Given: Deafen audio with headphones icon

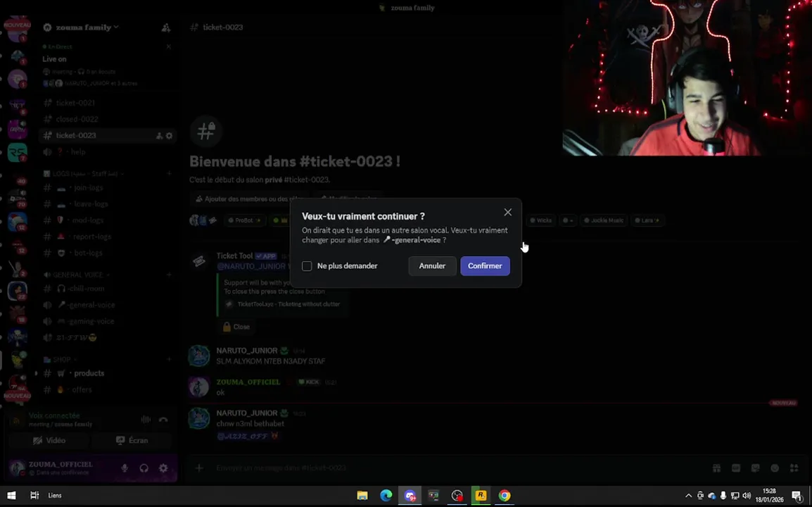Looking at the screenshot, I should [x=144, y=468].
